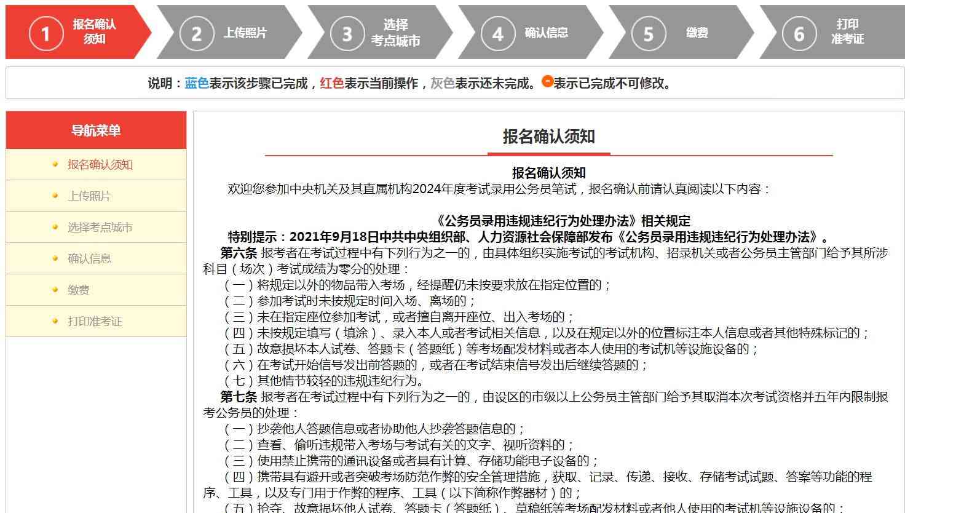Click the orange completed-locked indicator icon in the legend
Viewport: 980px width, 513px height.
tap(547, 81)
